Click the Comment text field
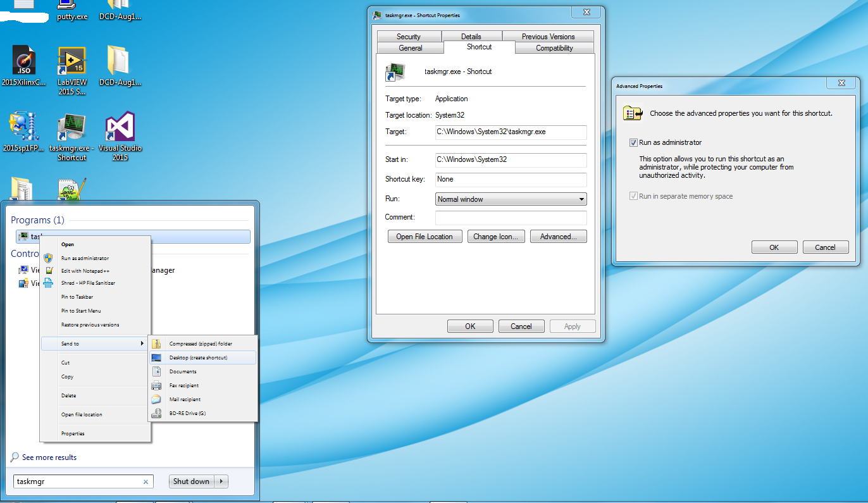The height and width of the screenshot is (503, 868). click(x=511, y=218)
